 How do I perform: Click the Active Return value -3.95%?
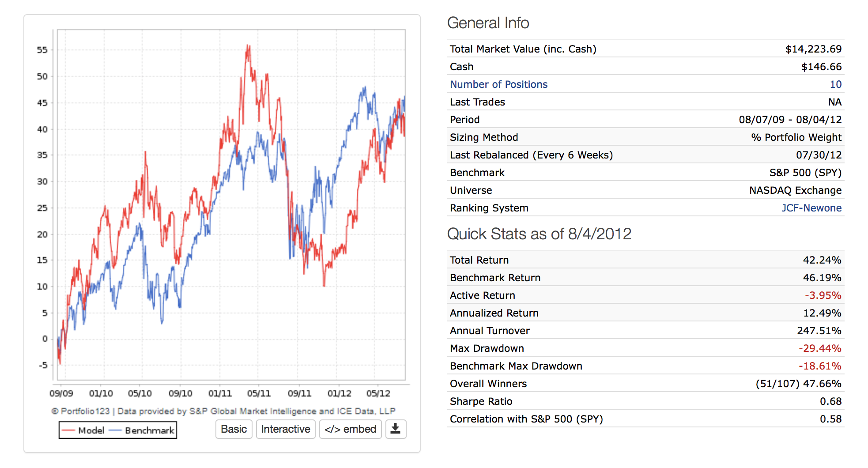pyautogui.click(x=823, y=295)
